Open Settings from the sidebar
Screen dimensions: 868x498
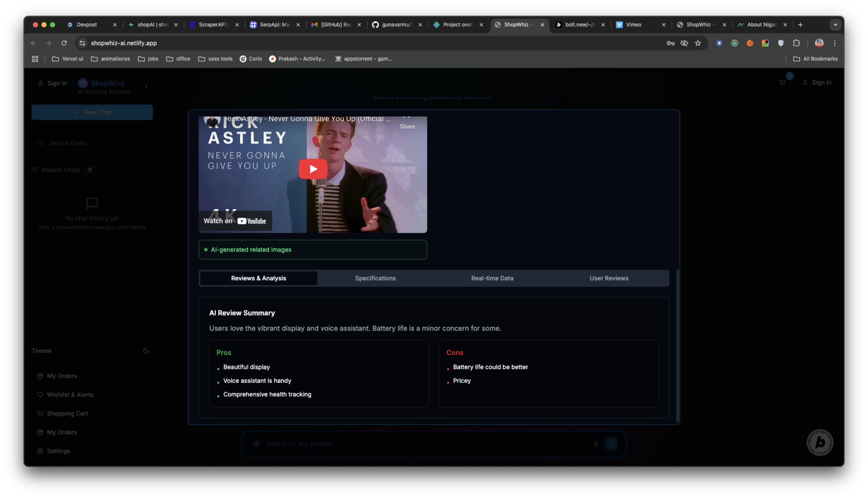(58, 451)
